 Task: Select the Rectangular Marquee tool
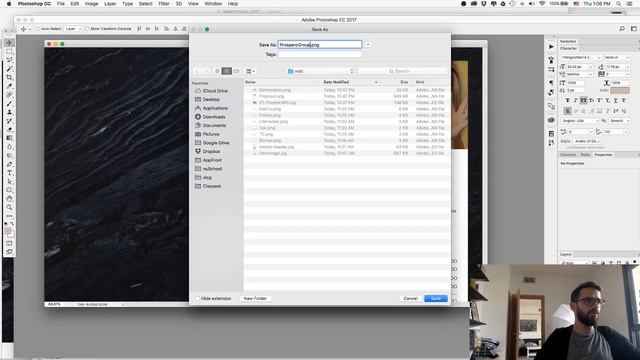pyautogui.click(x=9, y=52)
